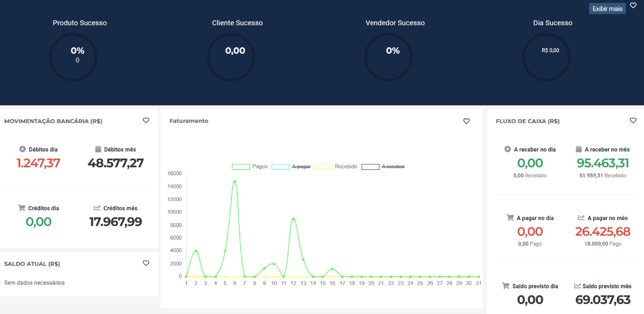Click the Débitos dia value 1.247,37
The width and height of the screenshot is (644, 314).
click(38, 163)
